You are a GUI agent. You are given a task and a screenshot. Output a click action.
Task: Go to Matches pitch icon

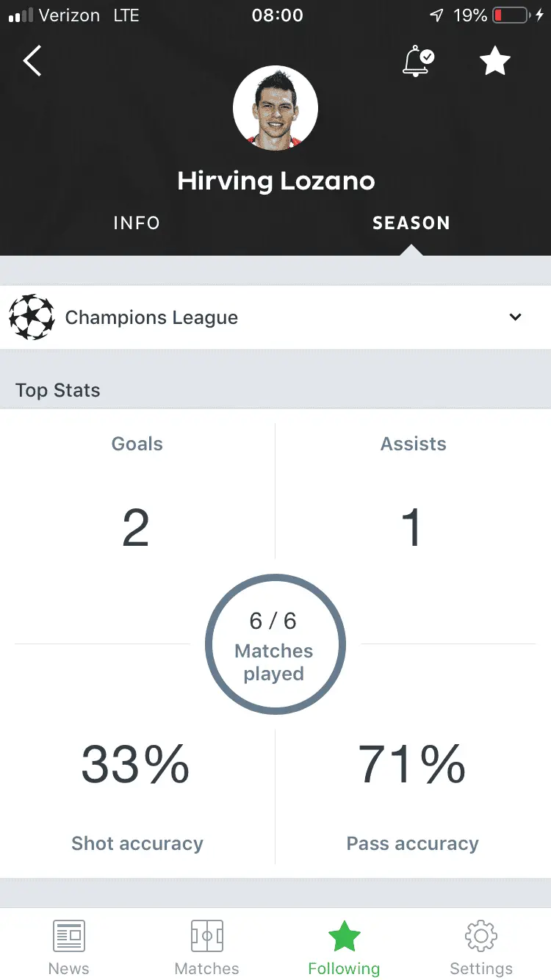(206, 936)
